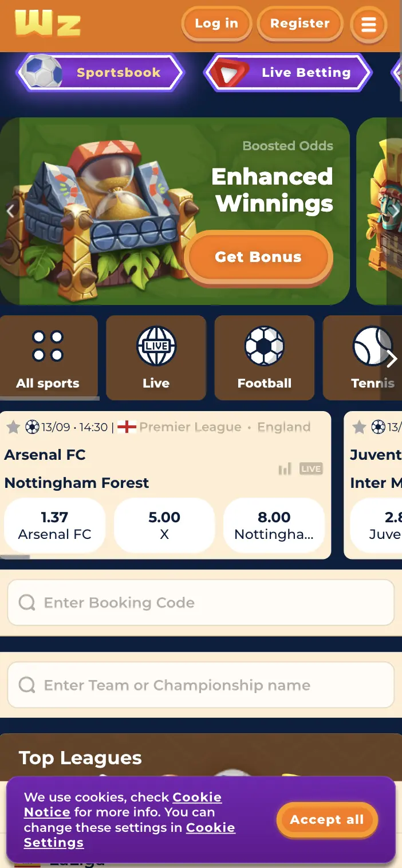This screenshot has width=402, height=868.
Task: Open the Register button
Action: (300, 24)
